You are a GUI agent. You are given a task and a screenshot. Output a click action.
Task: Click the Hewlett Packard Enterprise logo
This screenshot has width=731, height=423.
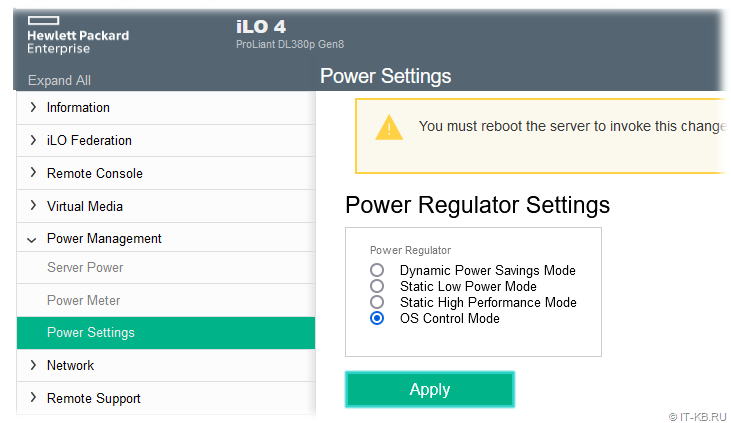tap(78, 35)
